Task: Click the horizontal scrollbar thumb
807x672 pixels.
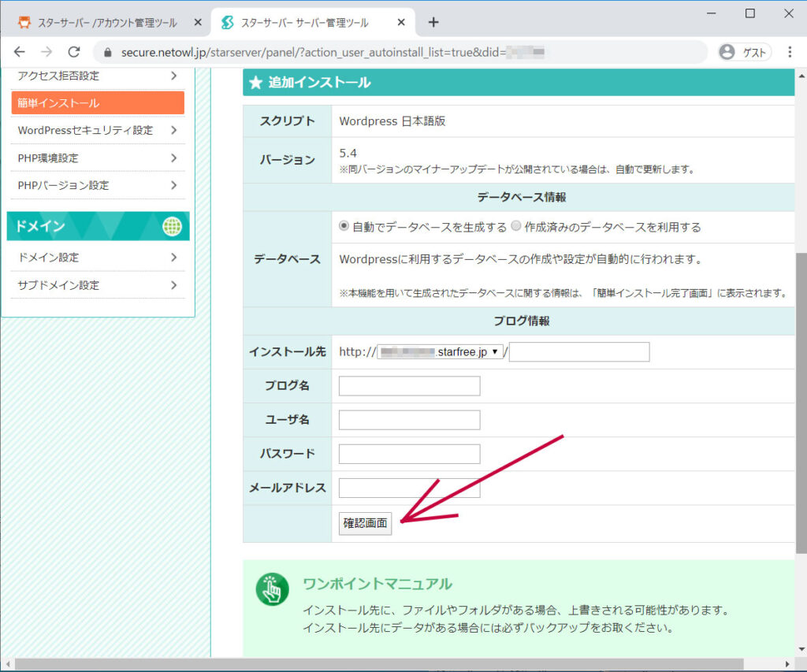Action: click(x=379, y=664)
